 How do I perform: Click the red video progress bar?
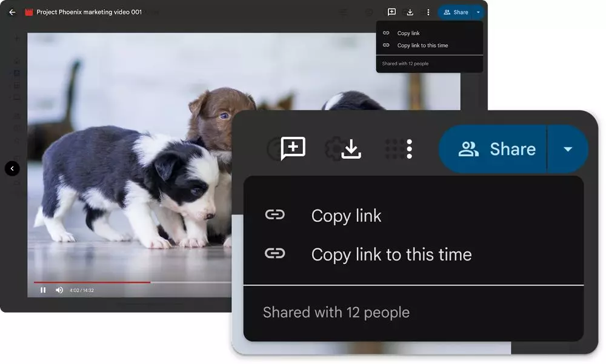click(91, 282)
